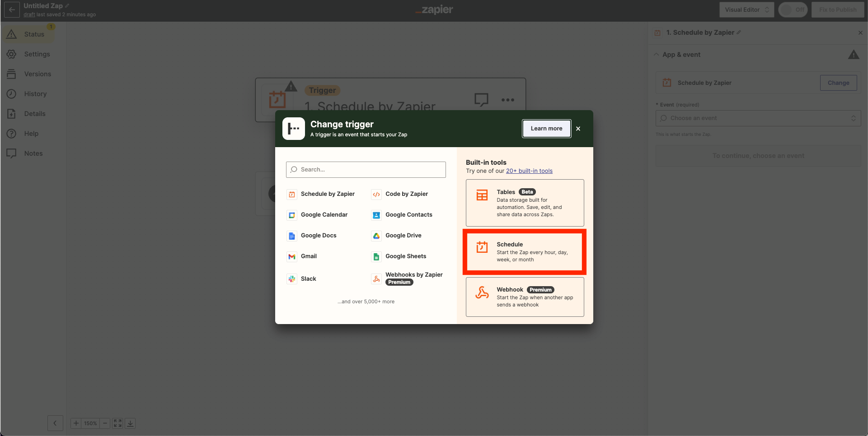This screenshot has height=436, width=868.
Task: Edit the Untitled Zap name pencil icon
Action: (67, 6)
